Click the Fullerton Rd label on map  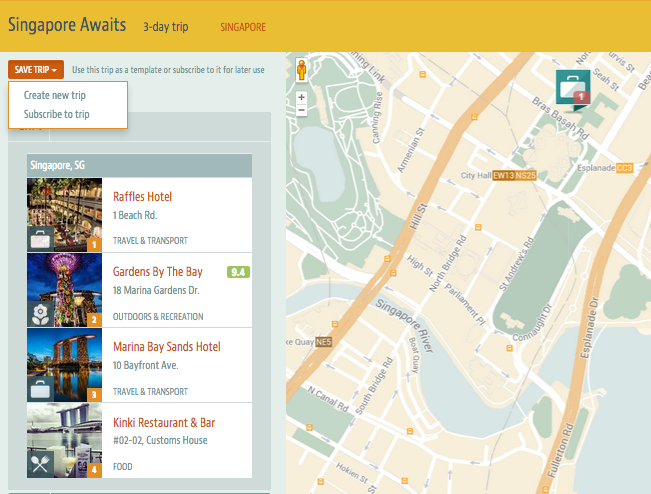560,450
